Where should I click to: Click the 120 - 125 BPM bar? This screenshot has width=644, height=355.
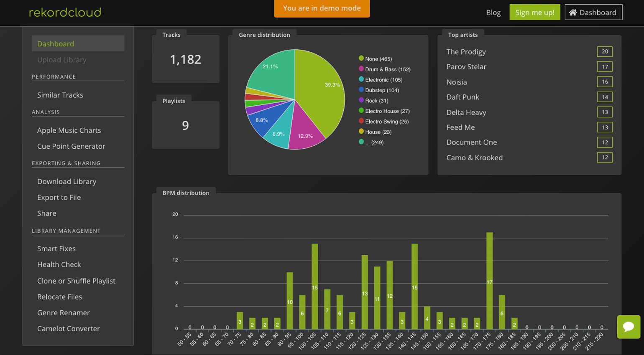coord(365,292)
